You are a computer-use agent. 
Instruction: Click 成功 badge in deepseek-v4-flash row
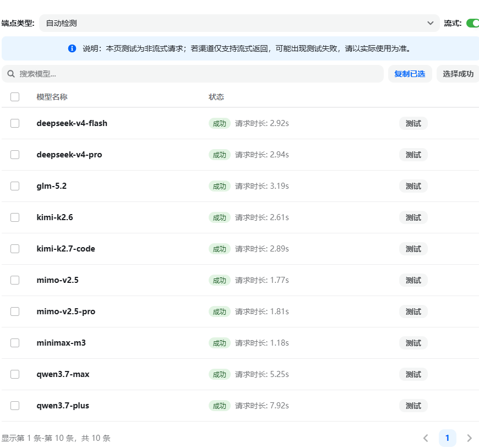(x=219, y=123)
